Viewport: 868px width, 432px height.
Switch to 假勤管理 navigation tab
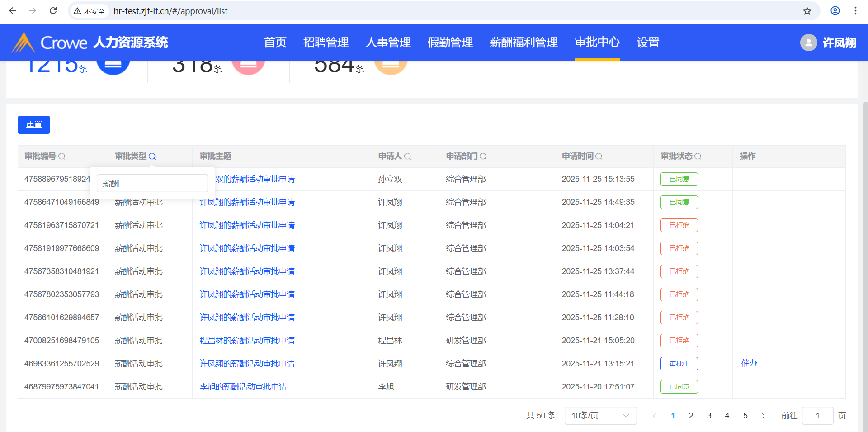tap(450, 43)
